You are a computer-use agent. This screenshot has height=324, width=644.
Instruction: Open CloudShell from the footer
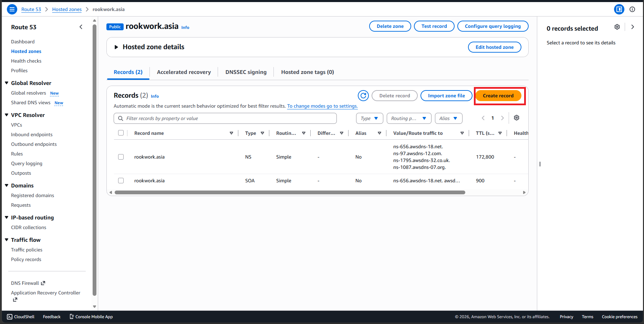[21, 317]
